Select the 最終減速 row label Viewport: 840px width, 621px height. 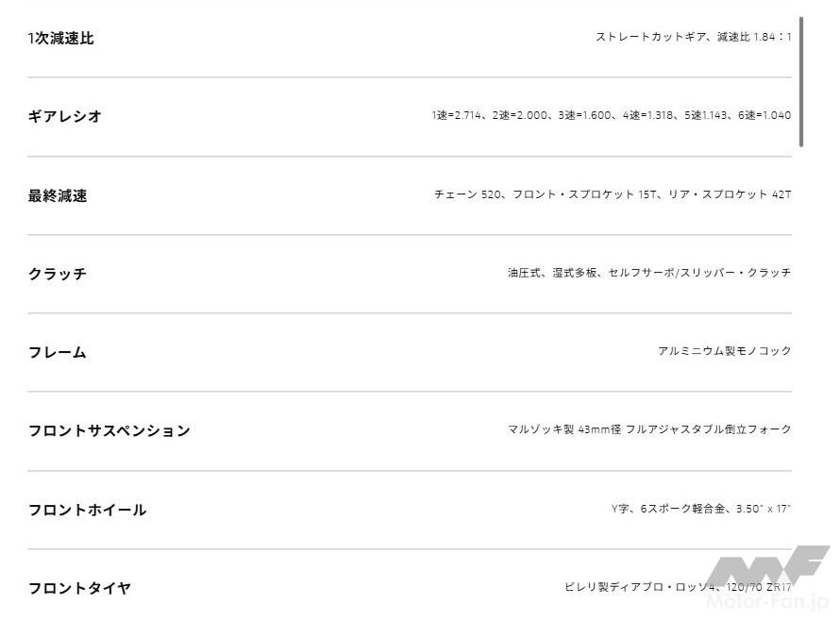[x=58, y=196]
